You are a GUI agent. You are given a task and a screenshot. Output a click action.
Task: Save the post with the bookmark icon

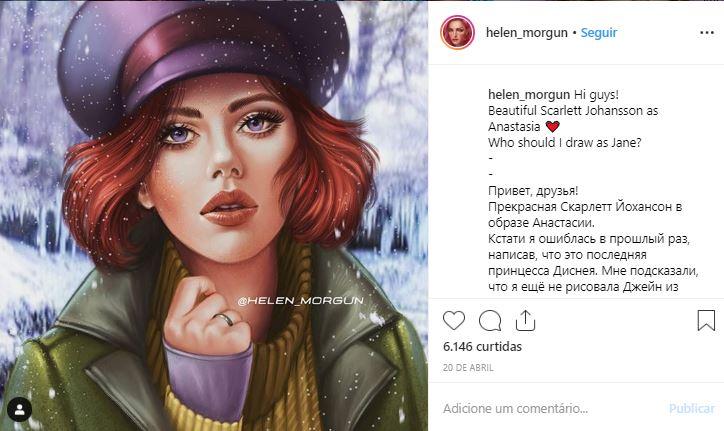point(706,321)
